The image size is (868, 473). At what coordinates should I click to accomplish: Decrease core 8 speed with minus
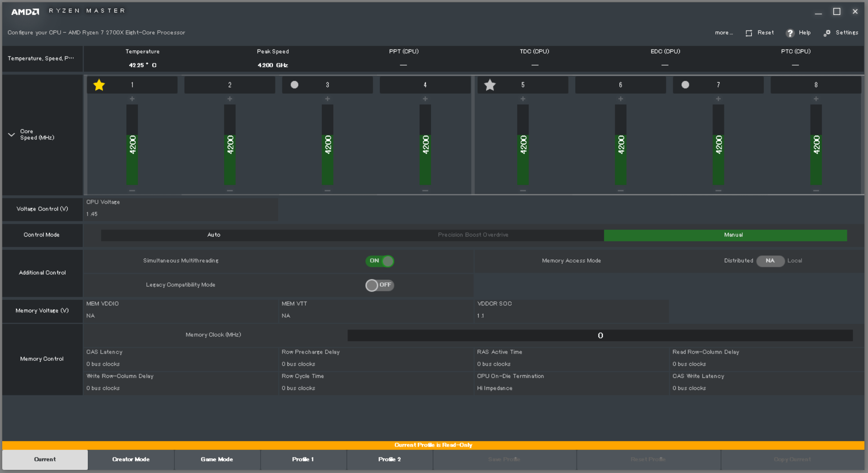pos(816,191)
